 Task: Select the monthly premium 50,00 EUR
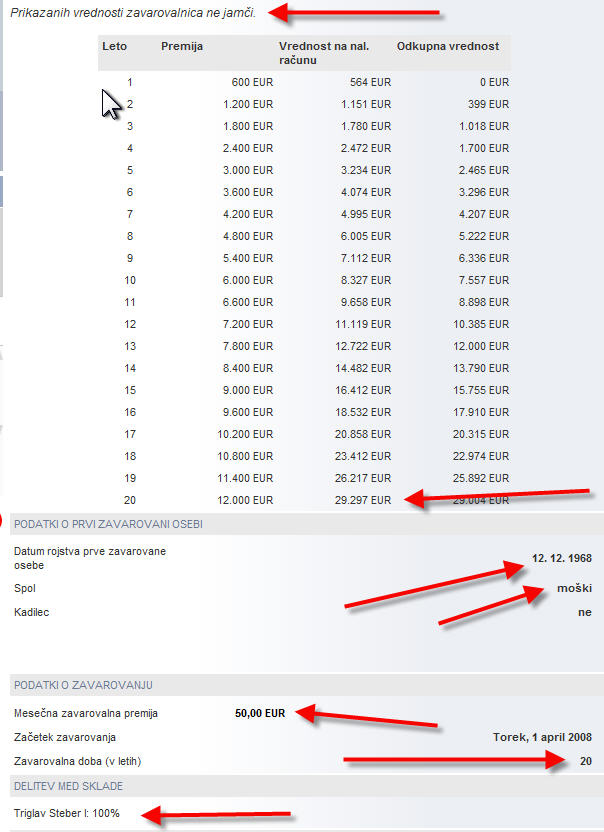pyautogui.click(x=260, y=714)
